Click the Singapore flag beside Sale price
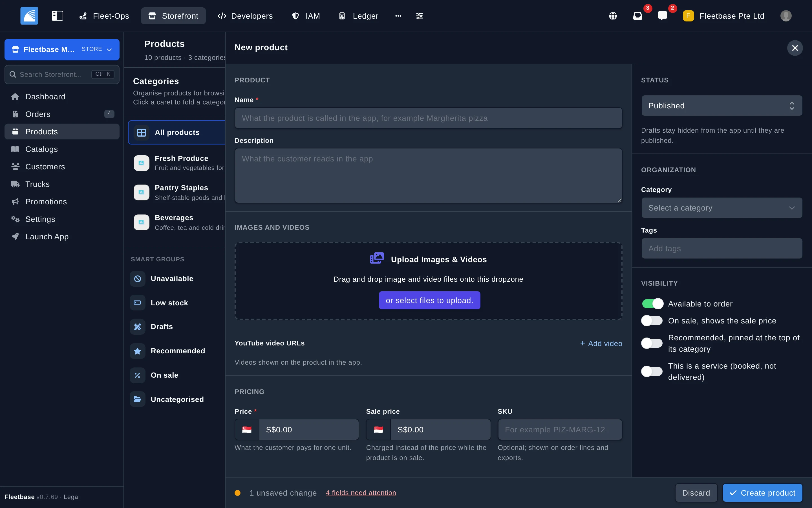This screenshot has width=812, height=508. [x=378, y=430]
